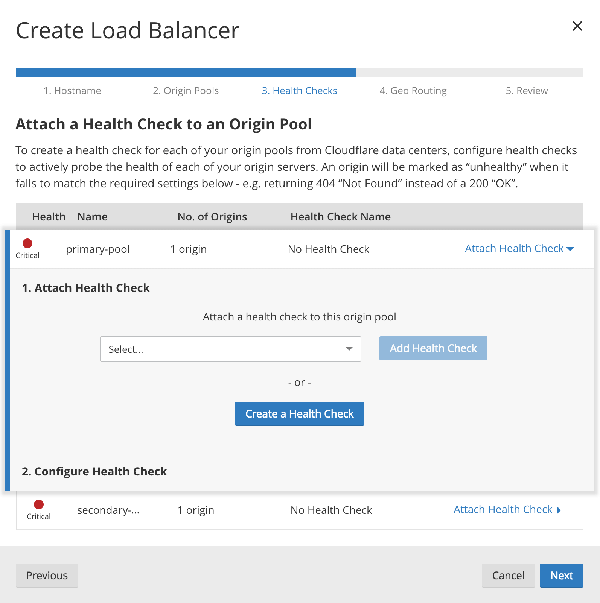Click the Previous button
600x603 pixels.
click(x=47, y=575)
